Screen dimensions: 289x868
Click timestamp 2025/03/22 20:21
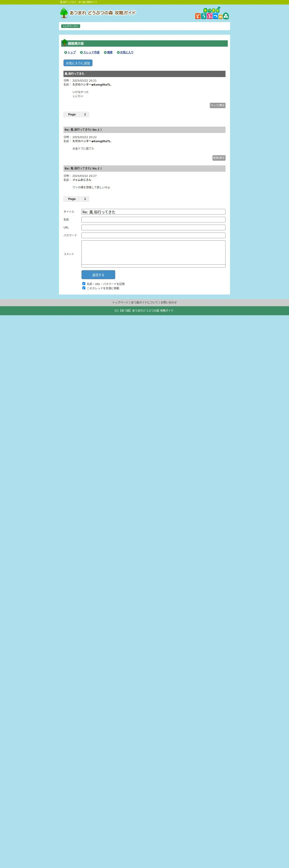click(84, 81)
